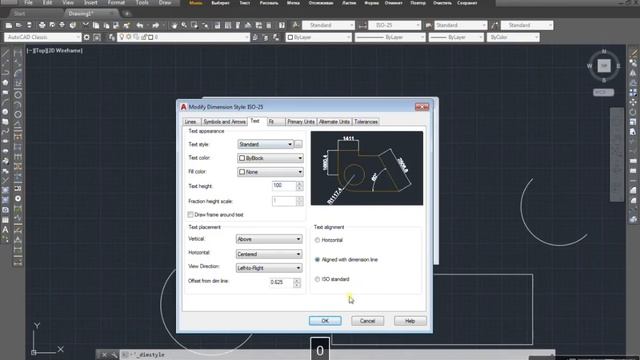The image size is (640, 360).
Task: Click the dimension style preview image
Action: point(367,168)
